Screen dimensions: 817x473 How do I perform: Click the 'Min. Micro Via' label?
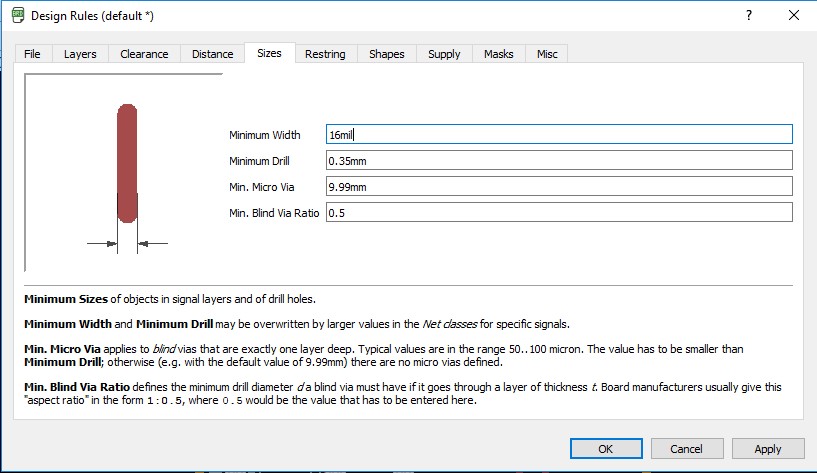point(262,187)
